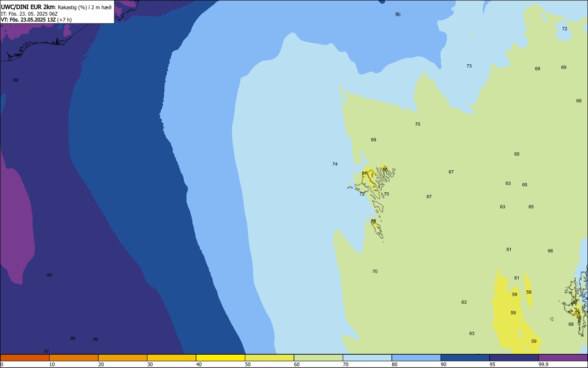This screenshot has height=368, width=588.
Task: Select the 95–99.9 navy legend swatch
Action: pyautogui.click(x=514, y=357)
